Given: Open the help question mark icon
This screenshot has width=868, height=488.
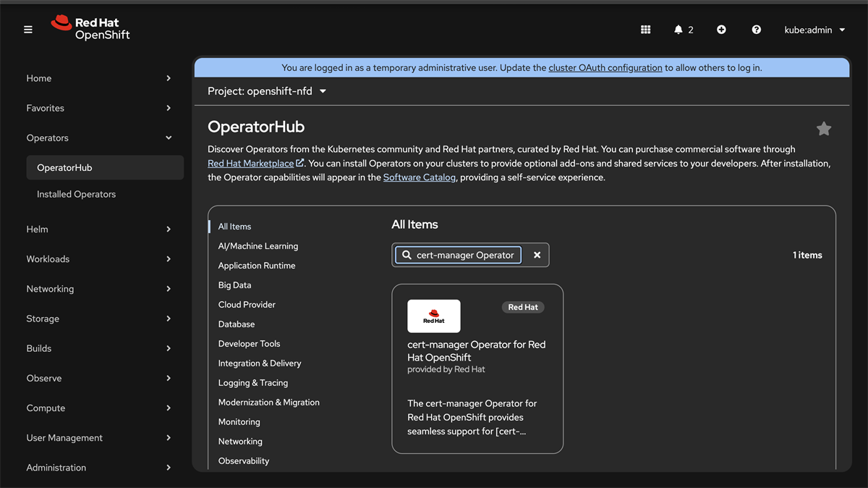Looking at the screenshot, I should (757, 30).
